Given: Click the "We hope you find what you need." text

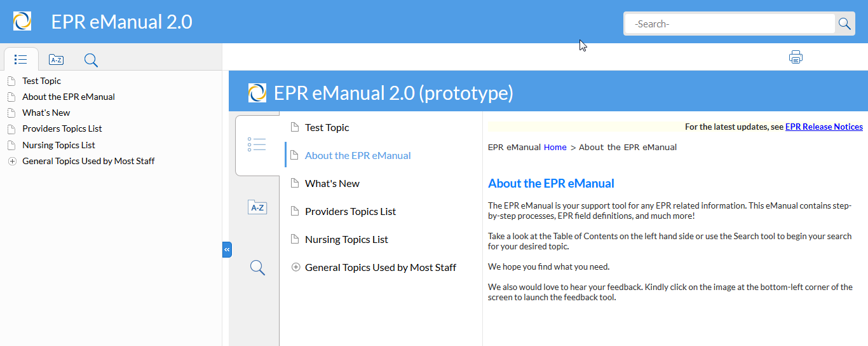Looking at the screenshot, I should point(548,266).
